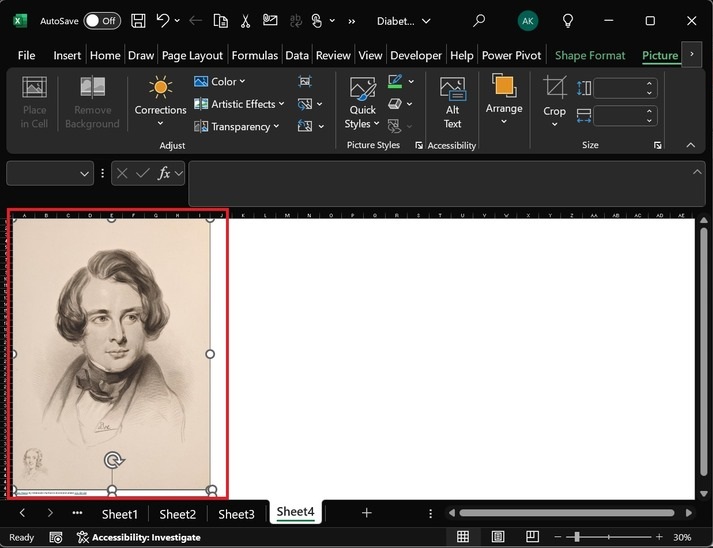This screenshot has width=713, height=548.
Task: Click the Save icon in title bar
Action: (138, 20)
